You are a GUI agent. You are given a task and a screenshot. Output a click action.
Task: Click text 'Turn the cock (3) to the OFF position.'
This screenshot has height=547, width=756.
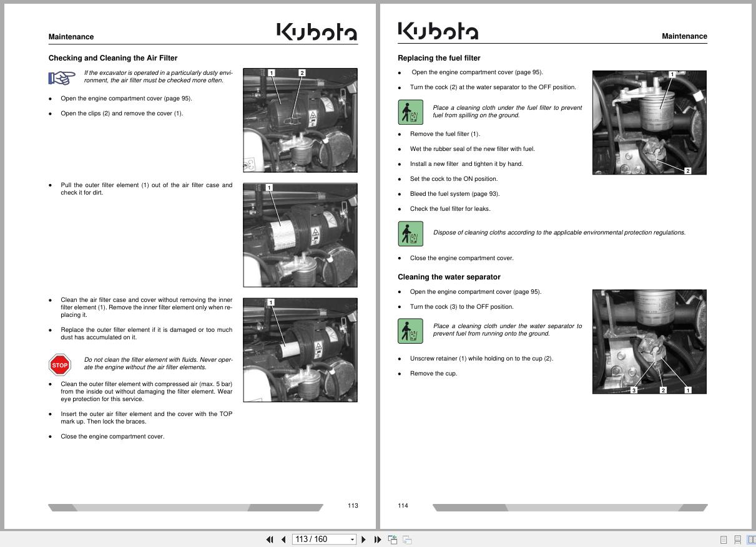point(462,307)
